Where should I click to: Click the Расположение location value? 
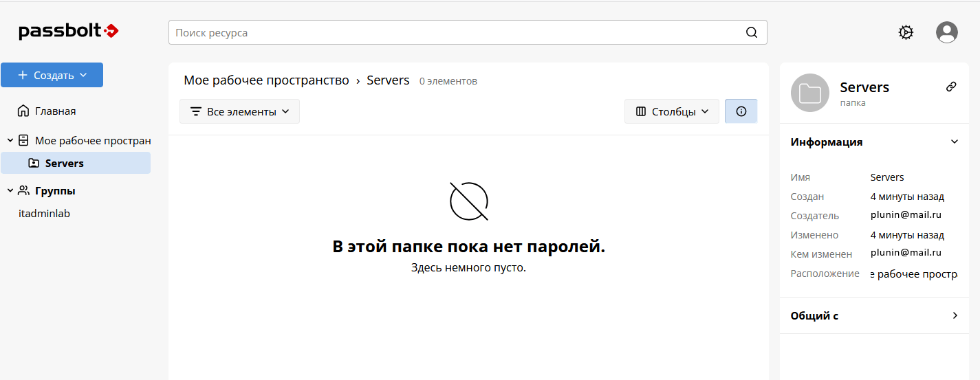914,274
